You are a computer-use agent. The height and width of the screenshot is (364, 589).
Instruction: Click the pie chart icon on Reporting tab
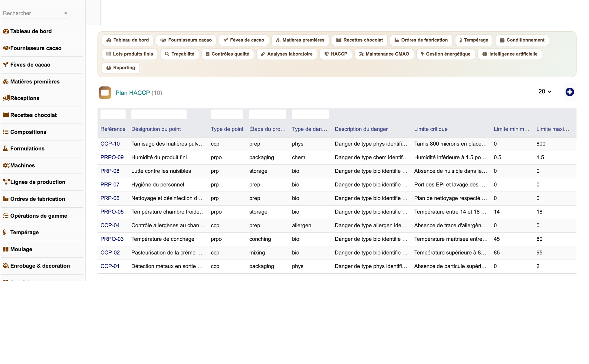pyautogui.click(x=109, y=68)
